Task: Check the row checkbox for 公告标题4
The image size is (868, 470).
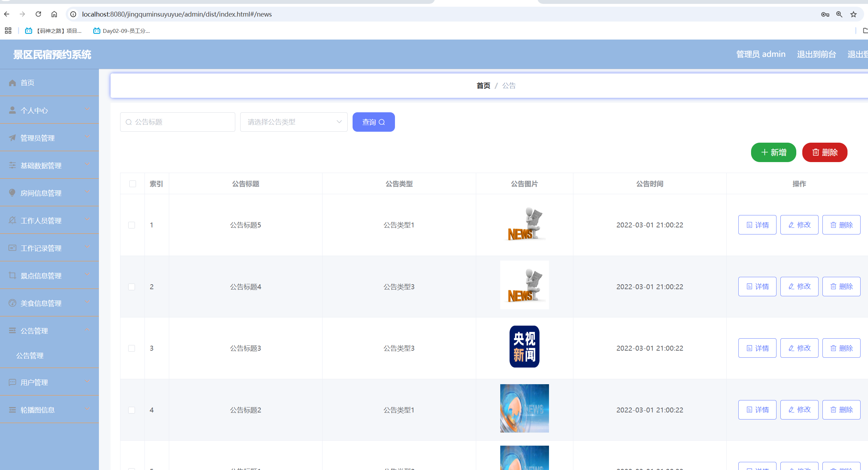Action: (x=131, y=287)
